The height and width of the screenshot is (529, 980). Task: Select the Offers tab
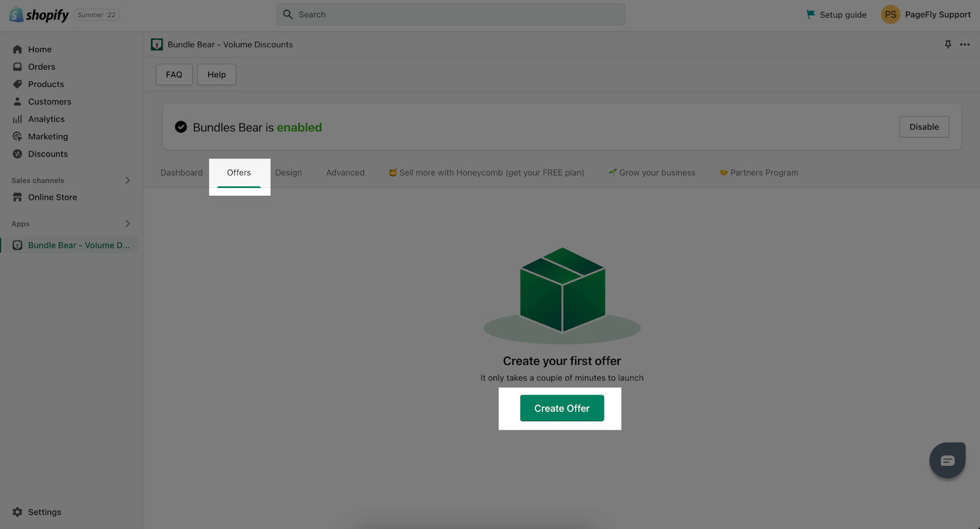[239, 173]
